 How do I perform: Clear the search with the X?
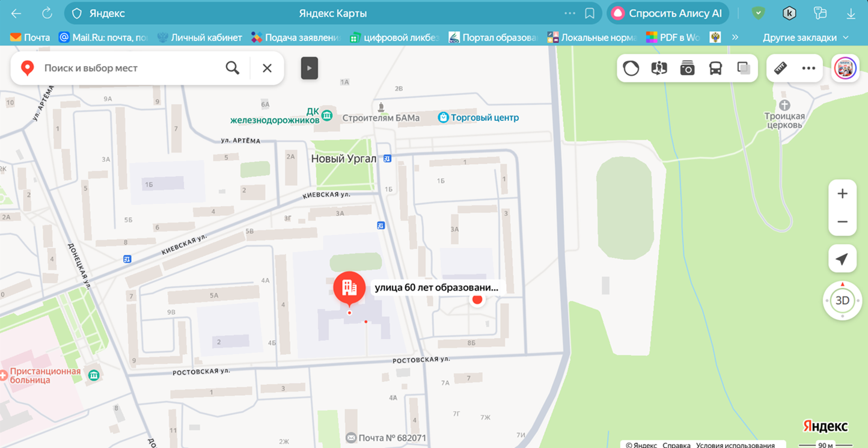[267, 68]
